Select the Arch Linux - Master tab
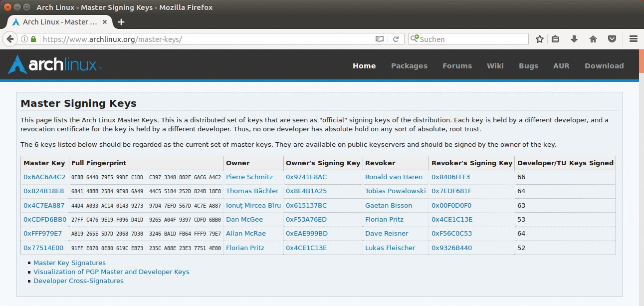Screen dimensions: 644x306 coord(60,22)
